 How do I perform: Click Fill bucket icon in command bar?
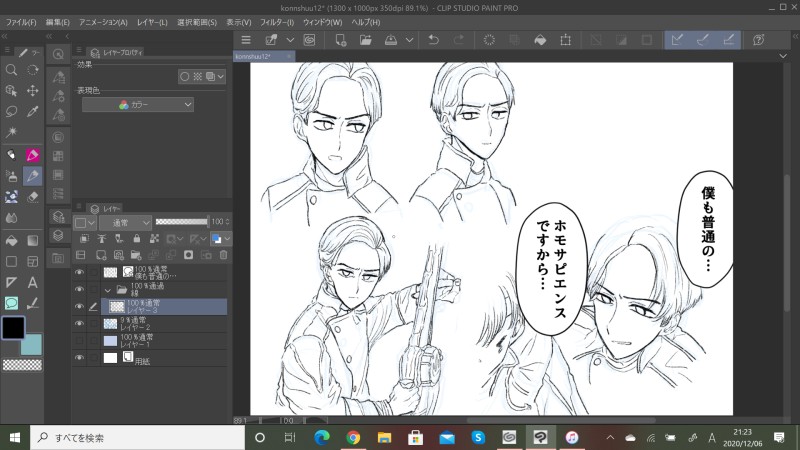pos(540,40)
